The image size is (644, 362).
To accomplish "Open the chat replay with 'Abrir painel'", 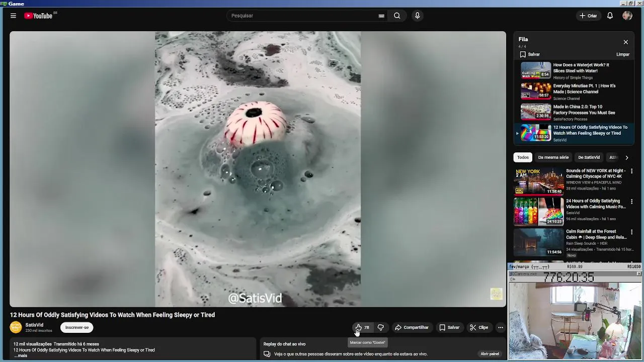I will pos(490,354).
